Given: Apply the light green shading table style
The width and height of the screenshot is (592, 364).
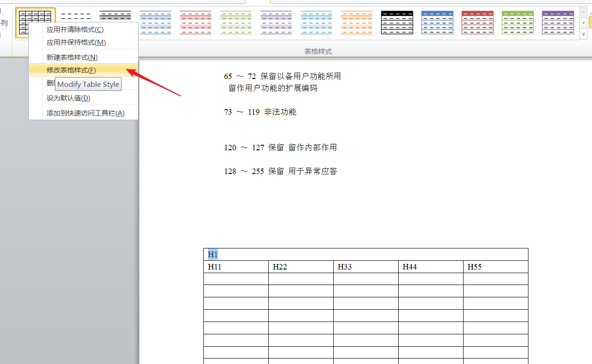Looking at the screenshot, I should 236,23.
